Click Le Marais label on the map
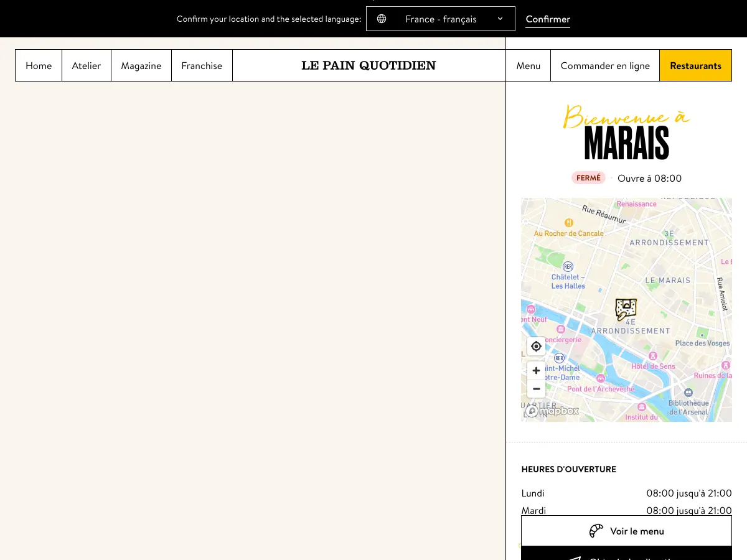This screenshot has width=747, height=560. click(x=668, y=281)
